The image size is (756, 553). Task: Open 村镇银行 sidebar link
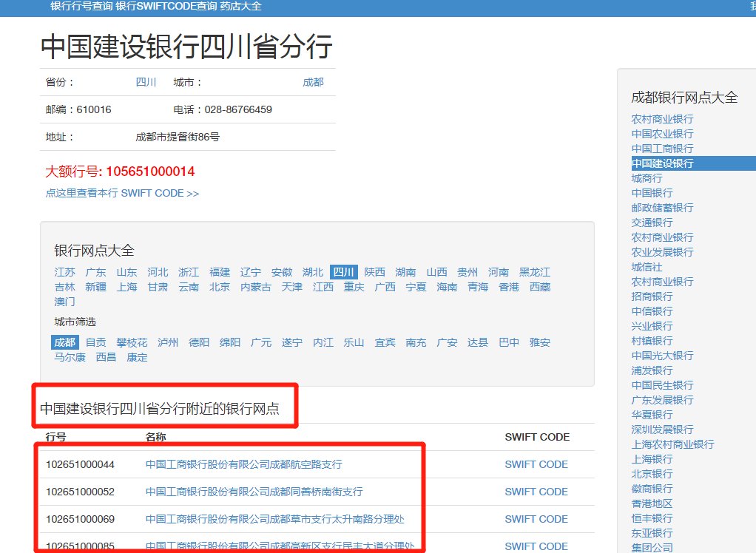[x=652, y=341]
